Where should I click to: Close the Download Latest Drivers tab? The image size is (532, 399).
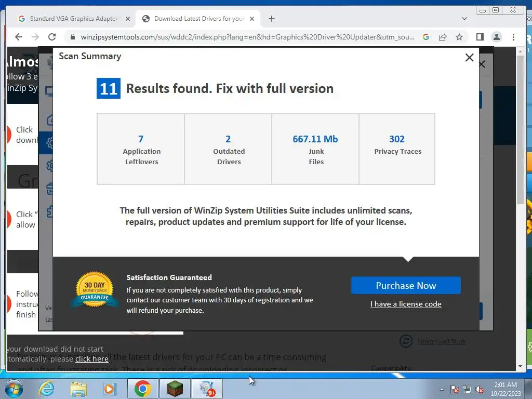coord(252,19)
